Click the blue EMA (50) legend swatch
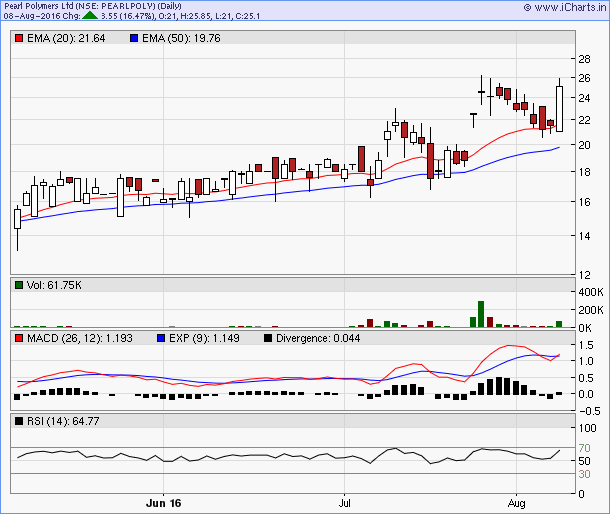This screenshot has width=610, height=514. pos(134,38)
